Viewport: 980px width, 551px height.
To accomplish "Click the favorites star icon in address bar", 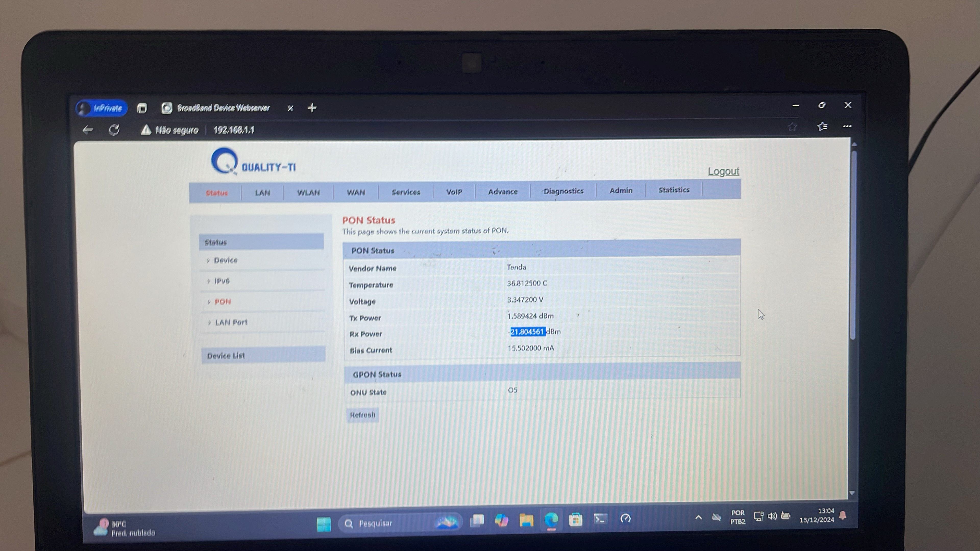I will coord(792,127).
